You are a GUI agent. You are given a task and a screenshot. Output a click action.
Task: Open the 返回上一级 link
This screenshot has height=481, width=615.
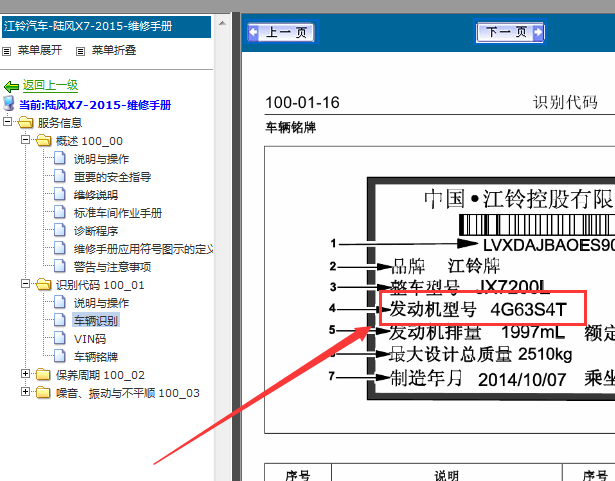pos(50,86)
